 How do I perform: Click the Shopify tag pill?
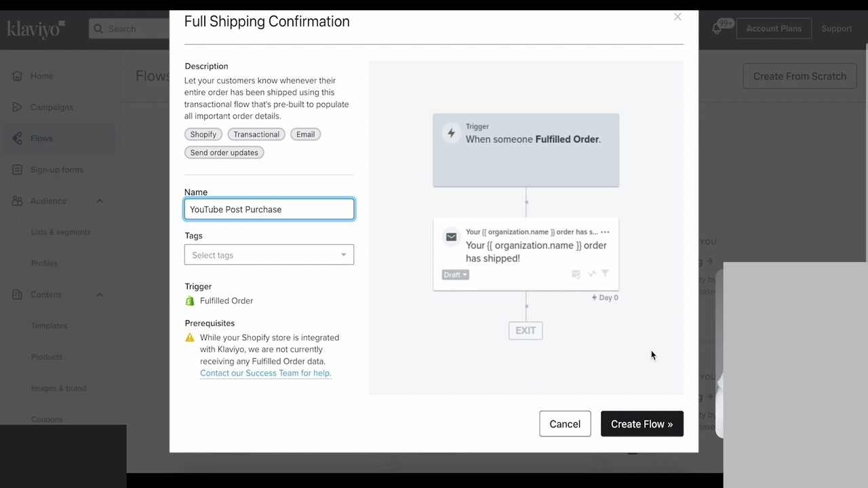coord(203,134)
